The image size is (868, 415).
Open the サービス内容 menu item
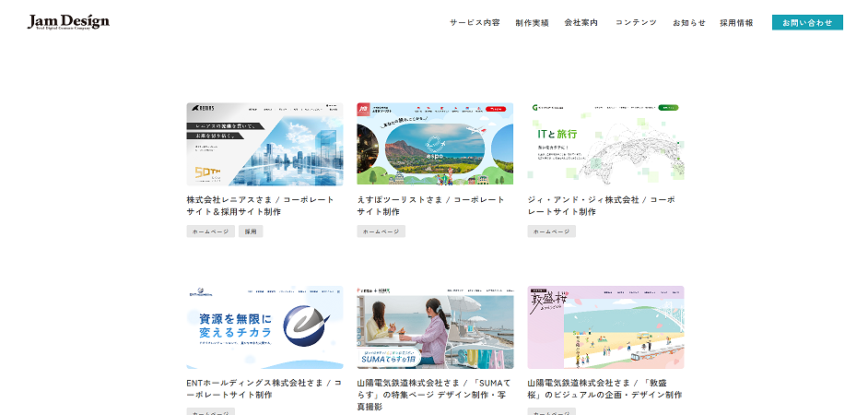475,22
